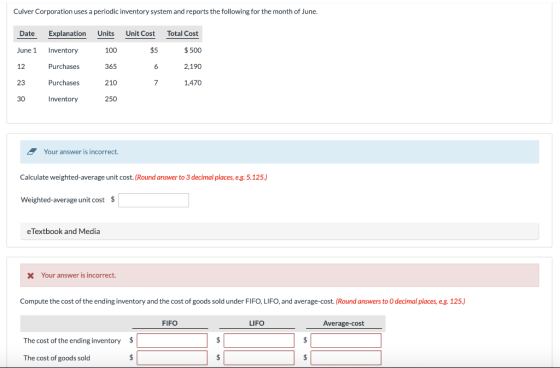Click the Date column header
Viewport: 560px width, 368px height.
tap(27, 34)
